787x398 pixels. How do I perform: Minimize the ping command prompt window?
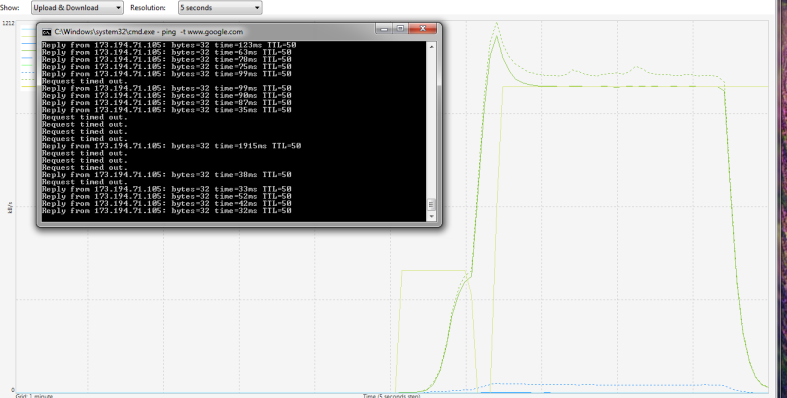coord(384,29)
